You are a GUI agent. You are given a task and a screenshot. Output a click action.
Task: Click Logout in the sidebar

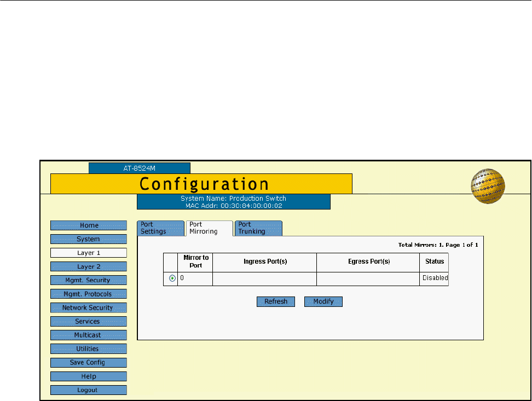pos(89,390)
